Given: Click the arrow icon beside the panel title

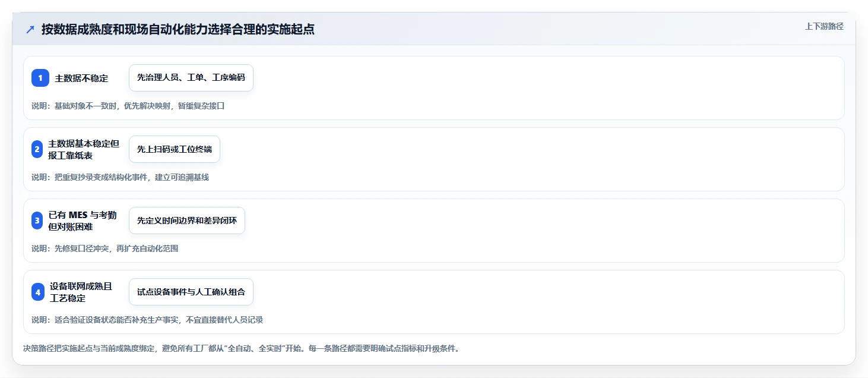Looking at the screenshot, I should click(x=30, y=30).
